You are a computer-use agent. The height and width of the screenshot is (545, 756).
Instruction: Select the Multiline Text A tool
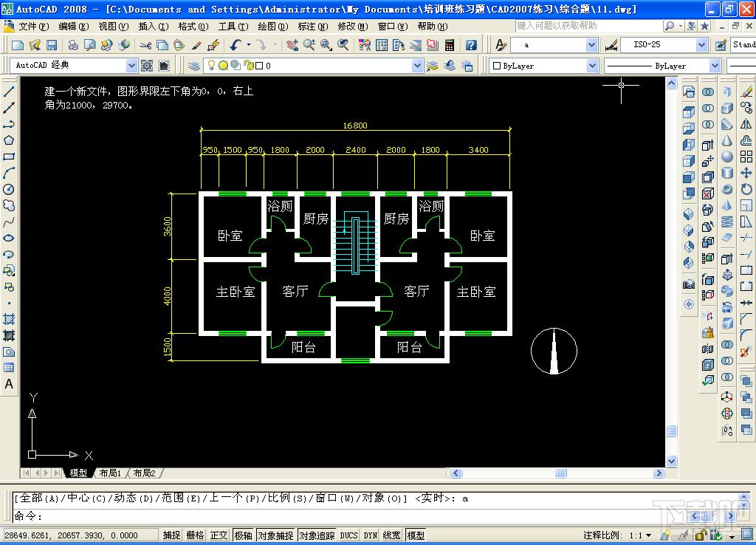point(9,384)
